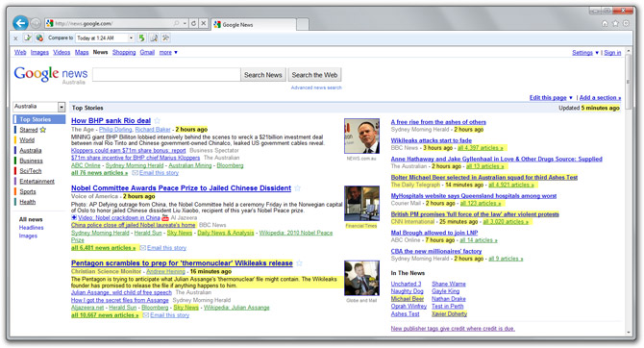Open the Sci/Tech section in sidebar
The width and height of the screenshot is (644, 348).
(31, 171)
